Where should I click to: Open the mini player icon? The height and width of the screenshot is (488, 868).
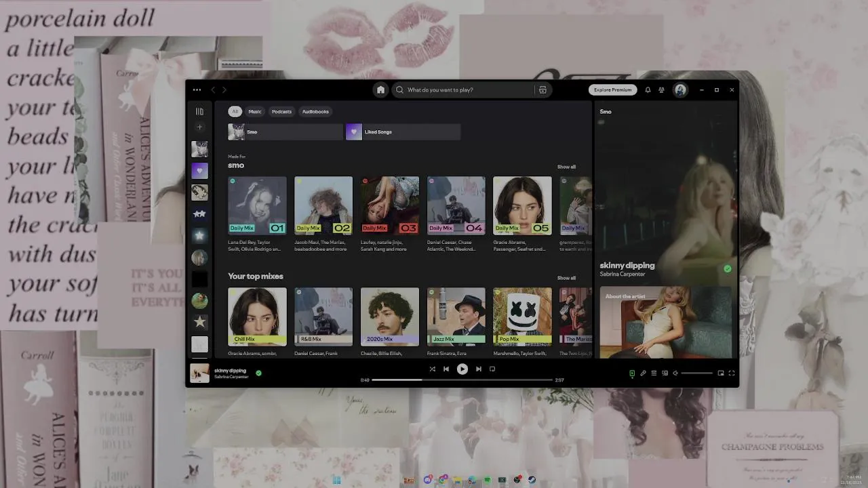click(x=721, y=373)
